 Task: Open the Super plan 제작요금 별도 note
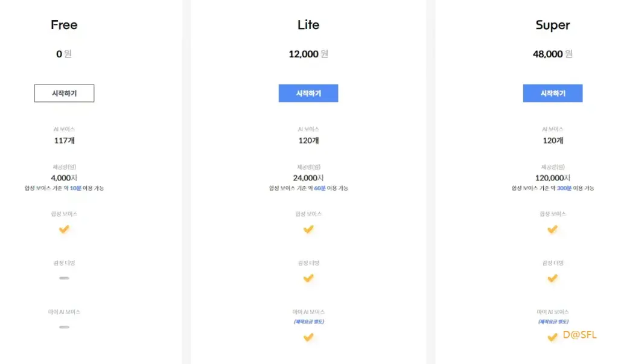(553, 322)
